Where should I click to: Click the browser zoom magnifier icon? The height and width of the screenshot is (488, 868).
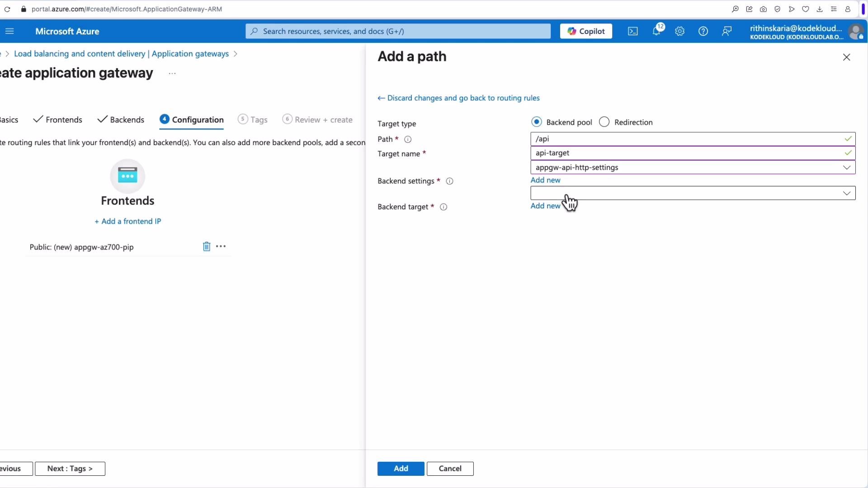click(x=736, y=9)
